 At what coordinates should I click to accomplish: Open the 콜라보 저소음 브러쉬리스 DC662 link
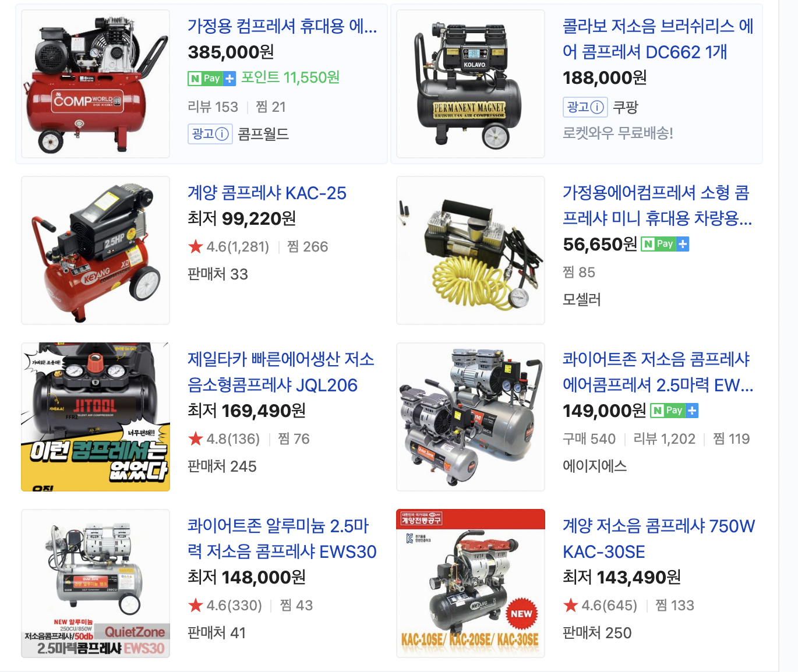[x=658, y=39]
